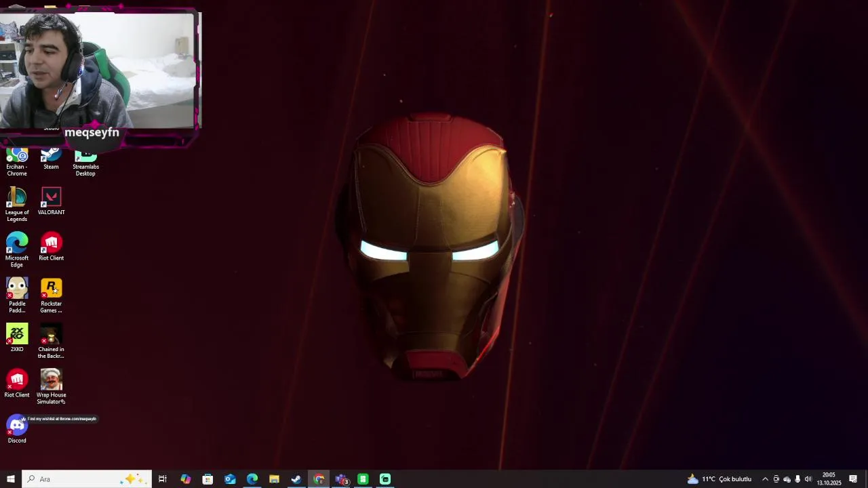Select the League of Legends desktop icon
Screen dimensions: 868x488
(x=17, y=205)
